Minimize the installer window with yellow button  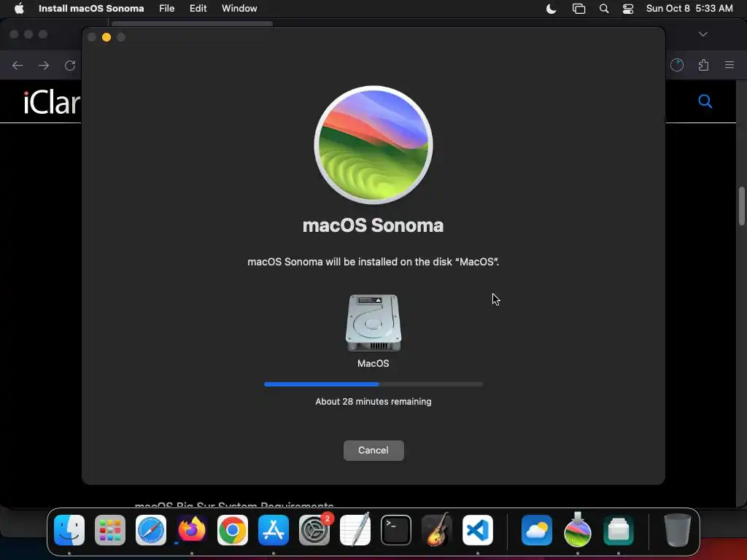tap(107, 37)
